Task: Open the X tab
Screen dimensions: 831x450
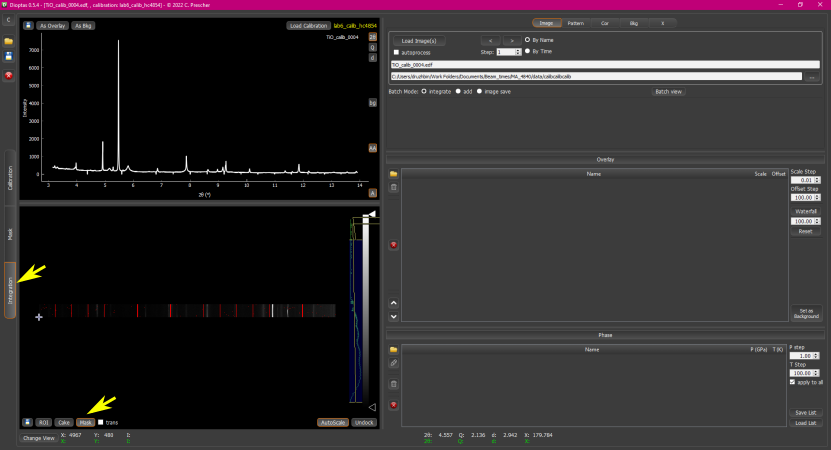Action: [662, 23]
